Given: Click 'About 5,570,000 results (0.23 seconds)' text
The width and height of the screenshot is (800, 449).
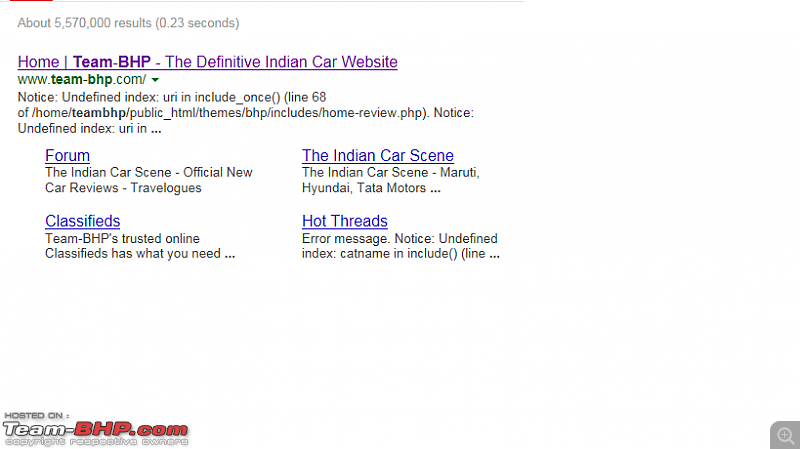Looking at the screenshot, I should point(128,23).
